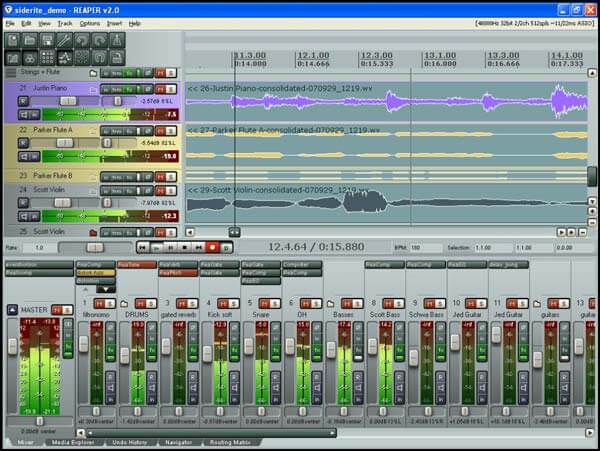The width and height of the screenshot is (600, 451).
Task: Click the Open Project folder icon
Action: (32, 40)
